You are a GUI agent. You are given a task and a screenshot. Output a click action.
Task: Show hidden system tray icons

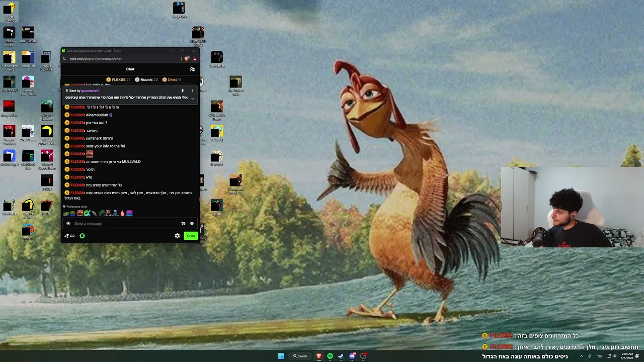point(581,356)
